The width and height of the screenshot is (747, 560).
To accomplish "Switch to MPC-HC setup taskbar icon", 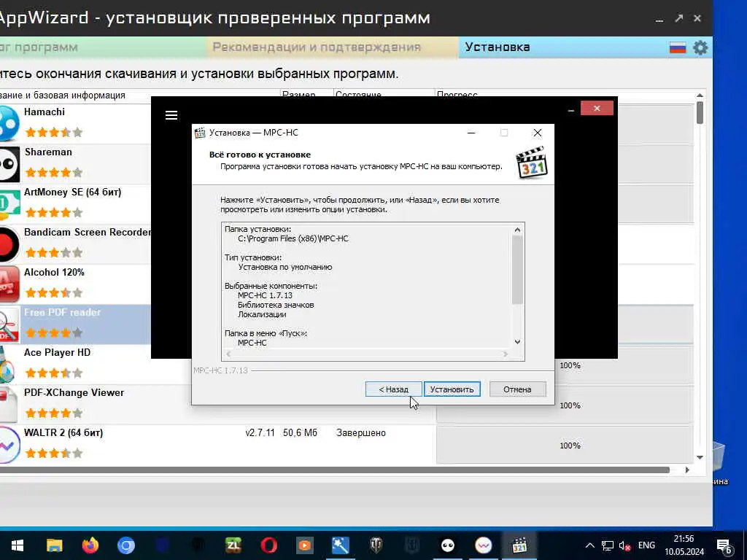I will pyautogui.click(x=519, y=545).
